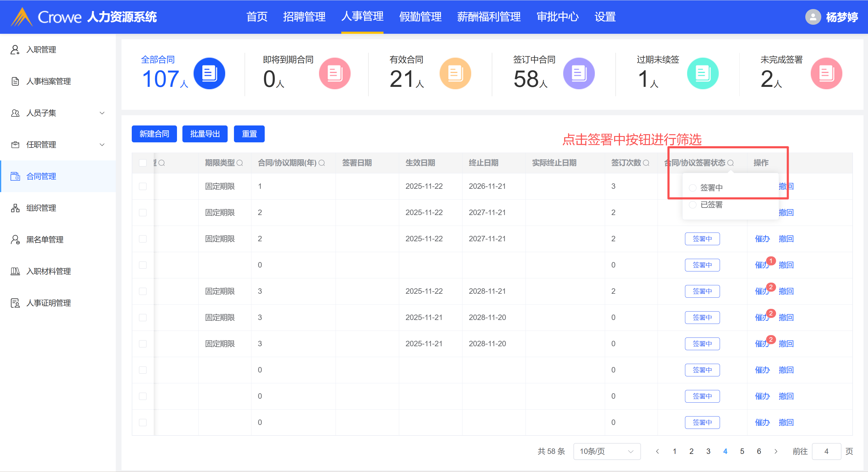The width and height of the screenshot is (868, 472).
Task: Click the 新建合同 button
Action: point(154,134)
